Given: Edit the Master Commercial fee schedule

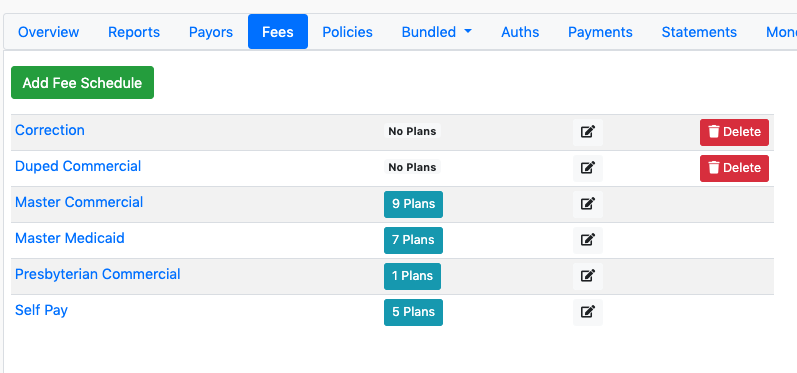Looking at the screenshot, I should pyautogui.click(x=588, y=204).
